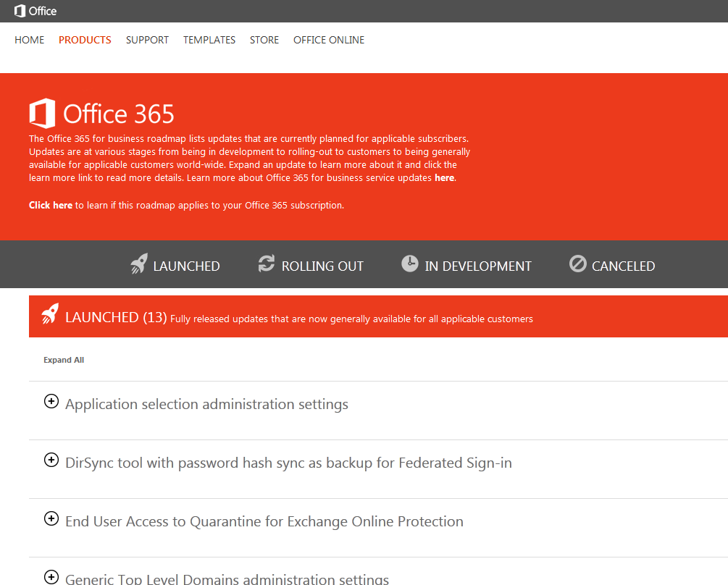
Task: Click the clock In Development icon
Action: point(410,264)
